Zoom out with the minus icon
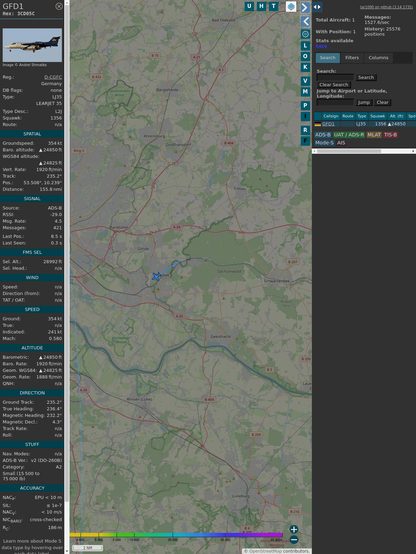The height and width of the screenshot is (554, 416). pos(294,540)
